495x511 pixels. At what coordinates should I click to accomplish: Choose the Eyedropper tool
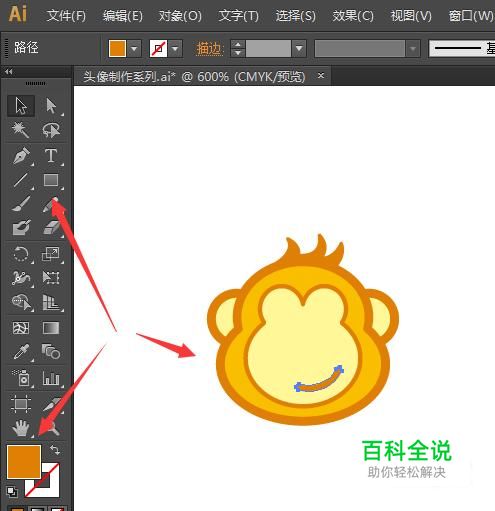click(x=21, y=352)
